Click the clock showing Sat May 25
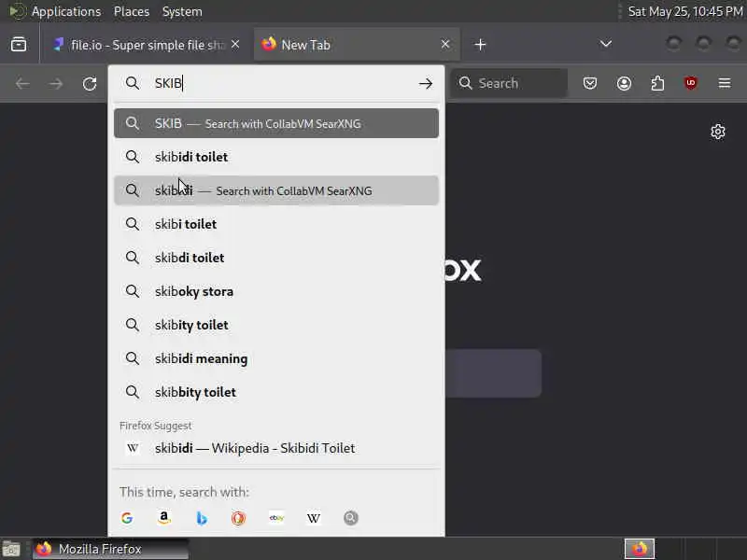The height and width of the screenshot is (560, 747). point(685,11)
